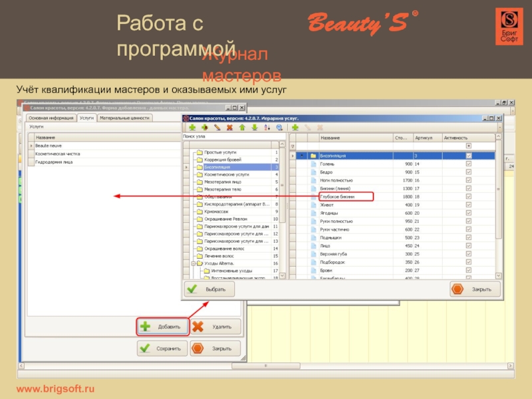Open the Материальные ценности tab
Image resolution: width=532 pixels, height=399 pixels.
click(124, 118)
